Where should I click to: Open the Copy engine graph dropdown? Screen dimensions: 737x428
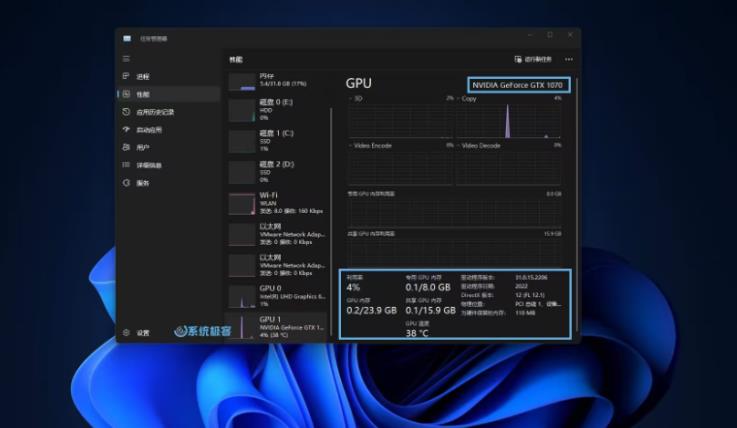466,99
